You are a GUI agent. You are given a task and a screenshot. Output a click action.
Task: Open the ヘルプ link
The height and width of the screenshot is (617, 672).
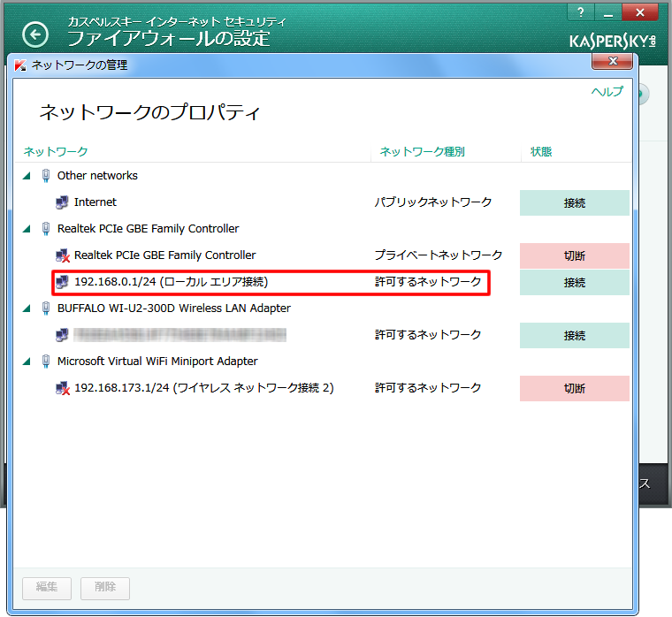coord(607,92)
